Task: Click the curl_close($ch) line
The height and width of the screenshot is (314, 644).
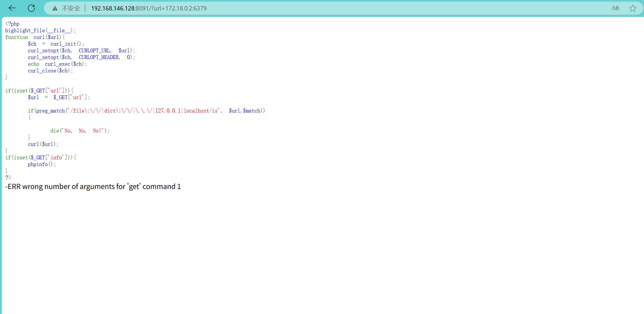Action: (50, 71)
